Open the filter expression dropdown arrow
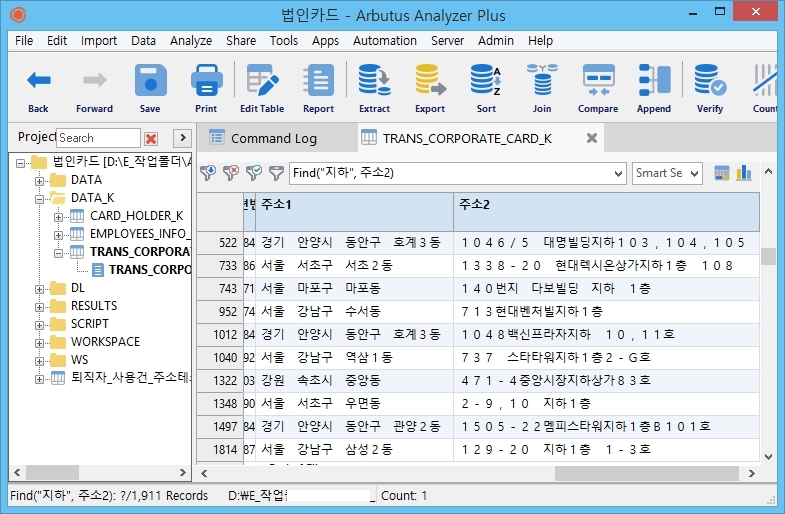This screenshot has height=514, width=785. 618,174
